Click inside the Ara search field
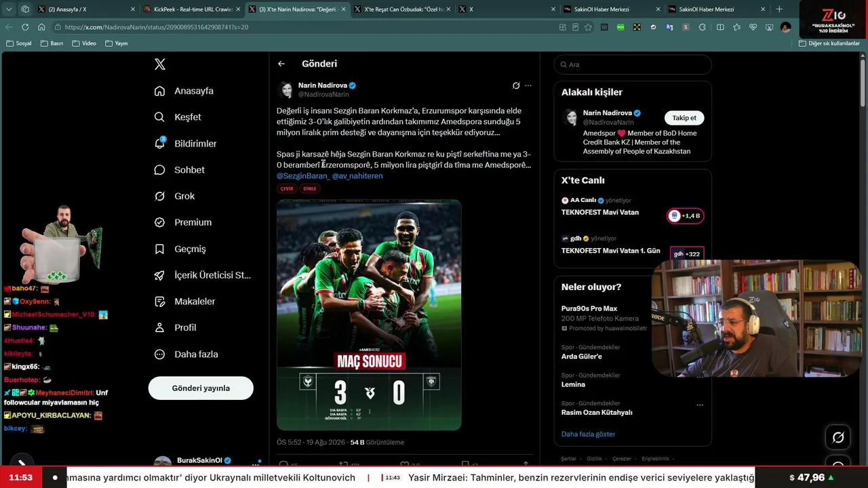 pyautogui.click(x=633, y=64)
